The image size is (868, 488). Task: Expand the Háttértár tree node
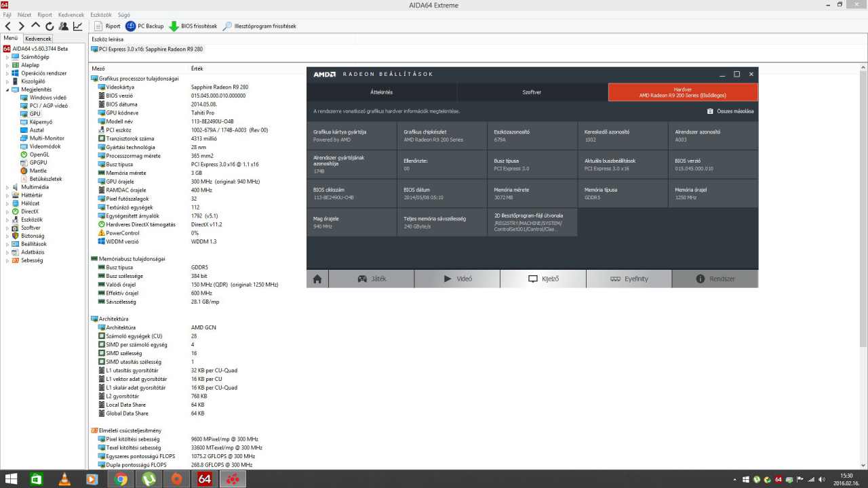point(7,195)
